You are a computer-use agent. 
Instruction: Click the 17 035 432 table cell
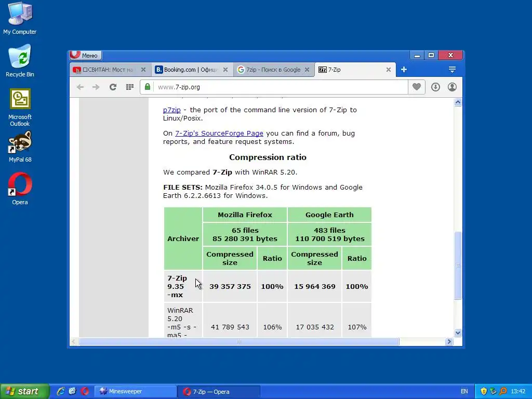pyautogui.click(x=314, y=327)
